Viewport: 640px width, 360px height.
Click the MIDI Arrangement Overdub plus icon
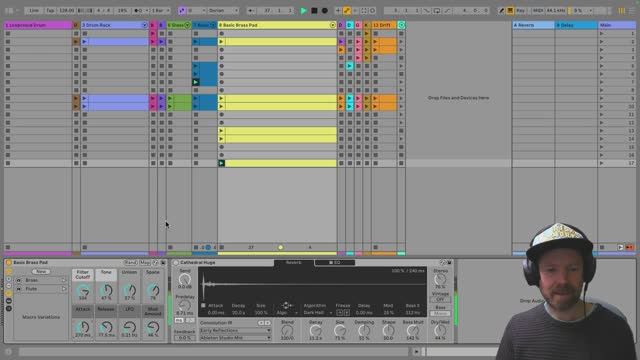point(338,11)
